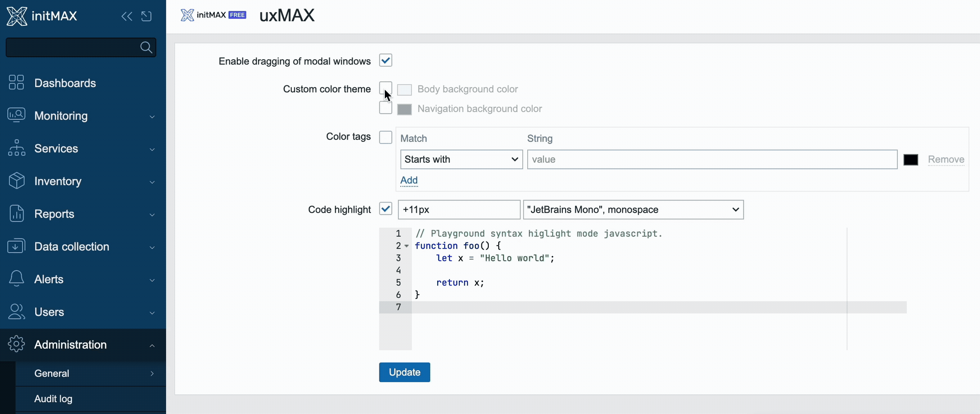Expand the Data collection menu chevron
The image size is (980, 414).
tap(152, 247)
